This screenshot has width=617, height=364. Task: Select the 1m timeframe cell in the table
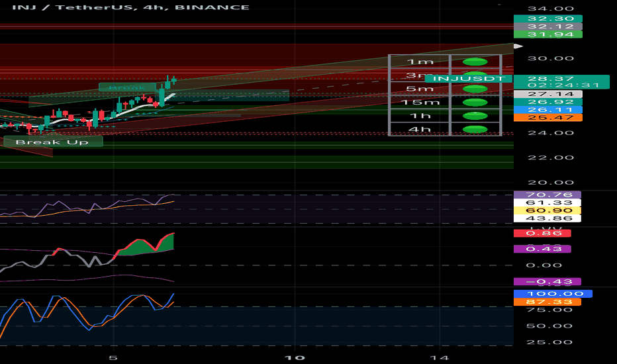pos(420,62)
